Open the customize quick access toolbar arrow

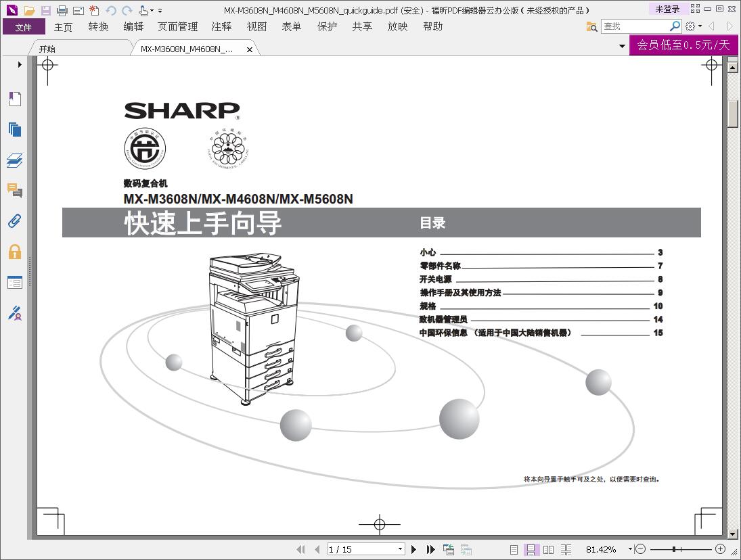point(160,10)
